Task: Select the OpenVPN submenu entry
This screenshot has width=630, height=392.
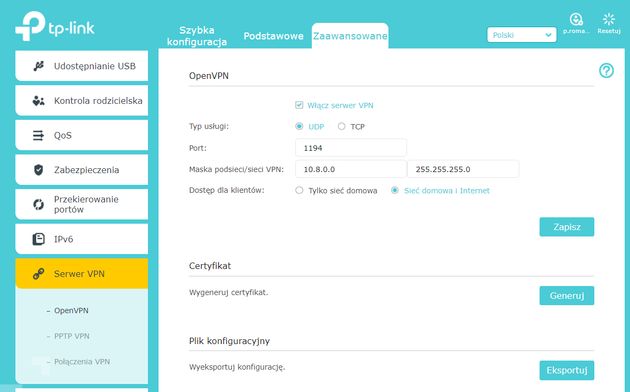Action: [x=71, y=310]
